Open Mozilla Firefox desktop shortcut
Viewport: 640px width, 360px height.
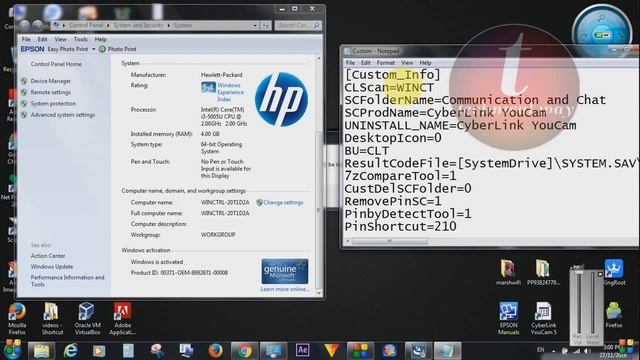coord(17,318)
